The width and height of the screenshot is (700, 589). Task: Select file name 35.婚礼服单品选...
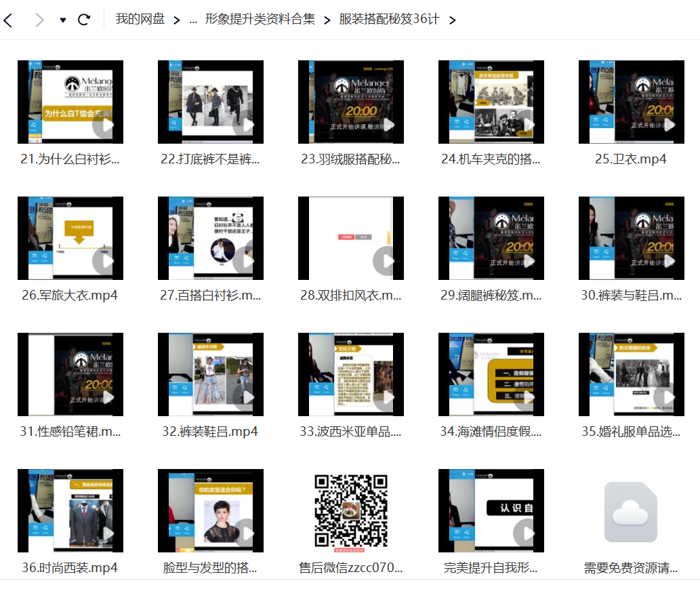[x=631, y=431]
